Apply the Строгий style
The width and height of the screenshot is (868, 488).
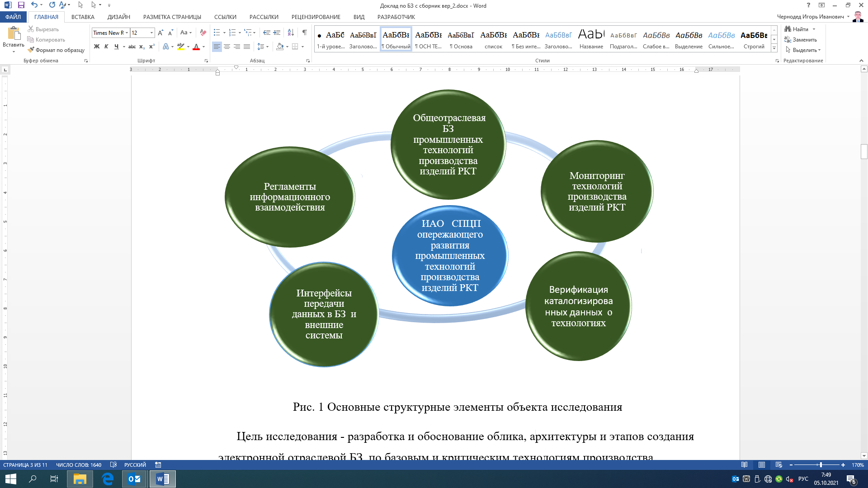click(754, 39)
